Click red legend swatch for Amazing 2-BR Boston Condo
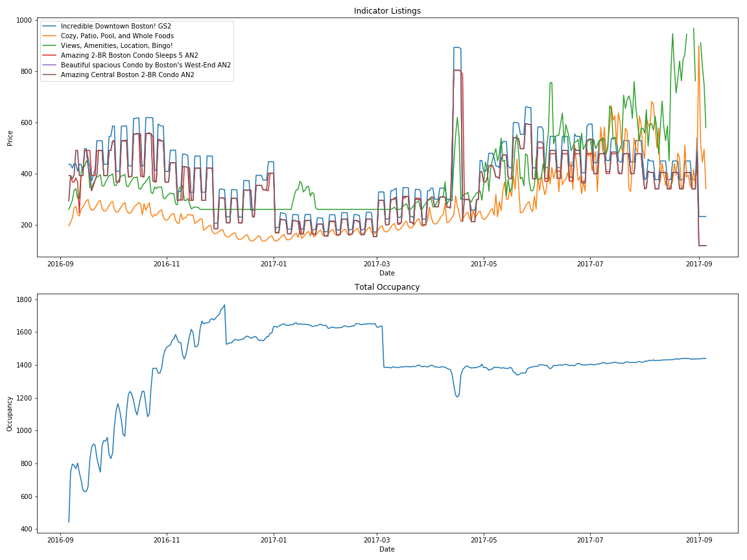This screenshot has height=560, width=747. 51,56
